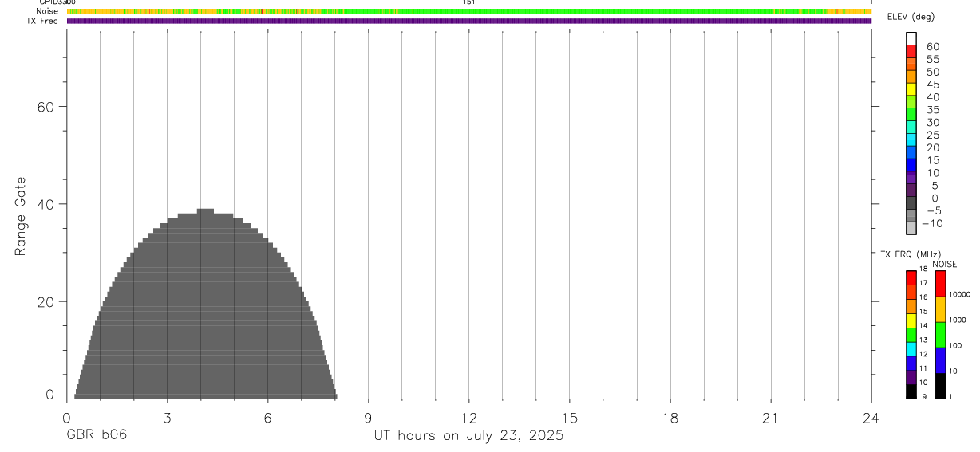Select the cyan 12-13 MHz swatch in the TX FRQ legend
Viewport: 980px width, 452px height.
(911, 349)
